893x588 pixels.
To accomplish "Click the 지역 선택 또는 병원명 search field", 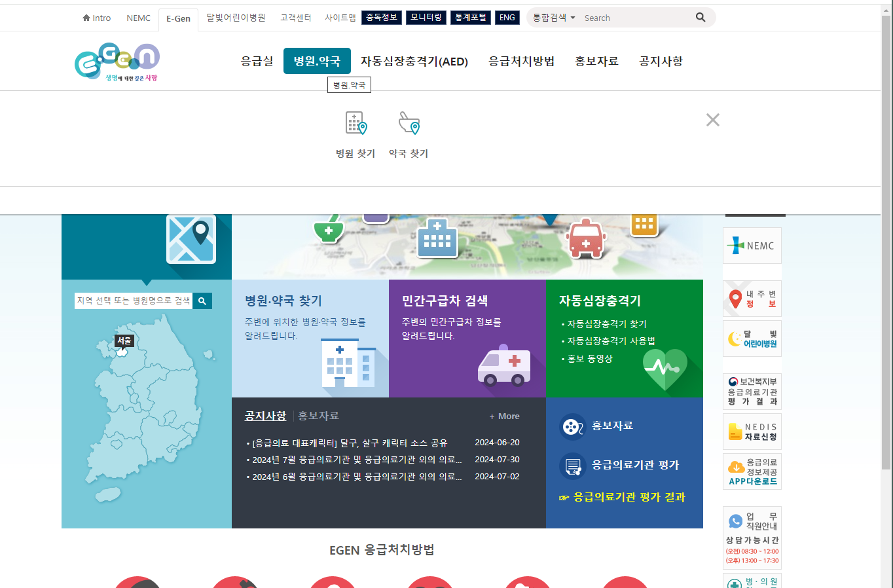I will click(x=134, y=301).
